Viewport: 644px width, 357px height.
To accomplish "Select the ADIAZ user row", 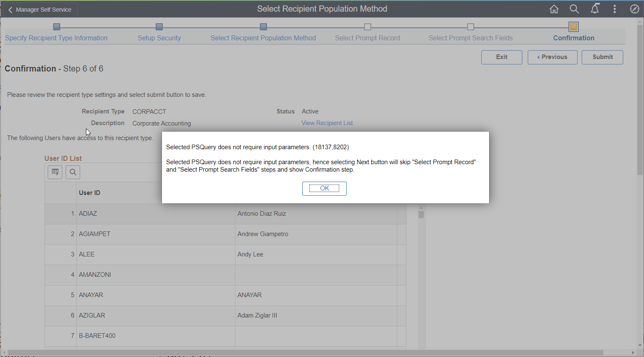I will (225, 214).
